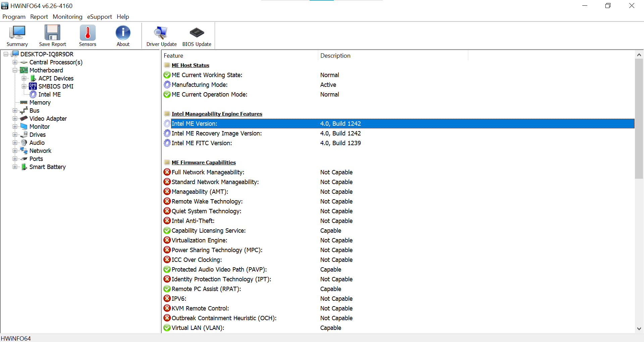Screen dimensions: 644x342
Task: Click the vertical scrollbar thumb
Action: tap(639, 119)
